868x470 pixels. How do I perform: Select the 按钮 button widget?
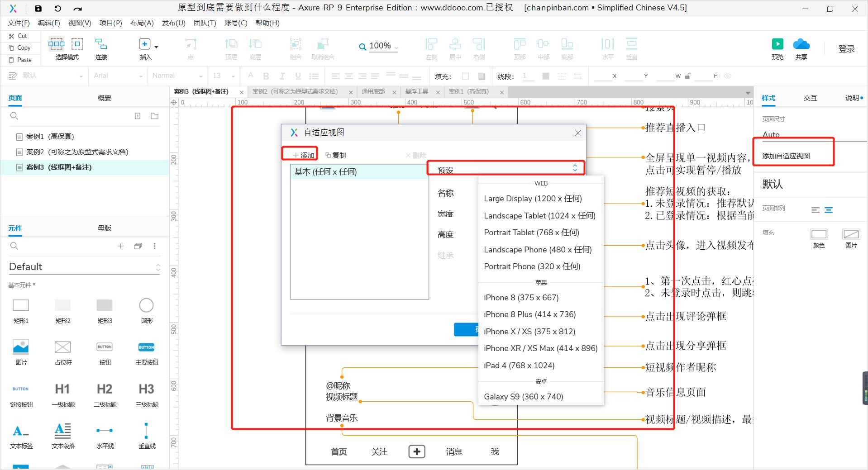[x=105, y=353]
